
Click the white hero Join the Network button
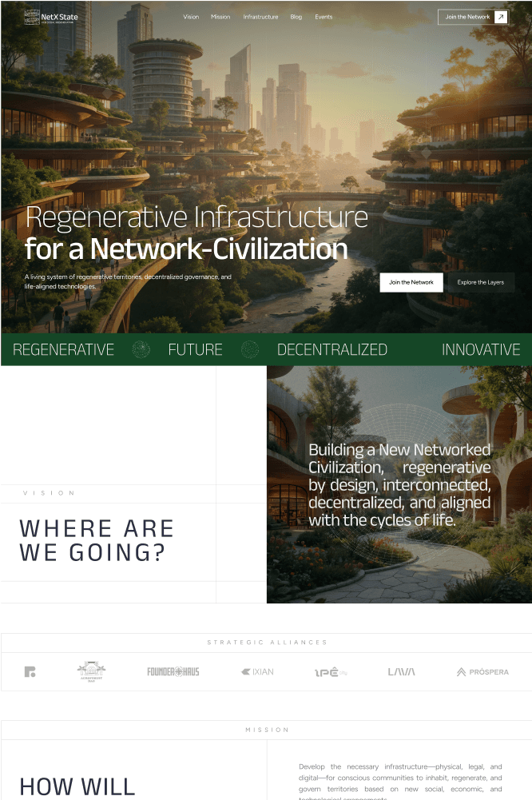(x=411, y=282)
